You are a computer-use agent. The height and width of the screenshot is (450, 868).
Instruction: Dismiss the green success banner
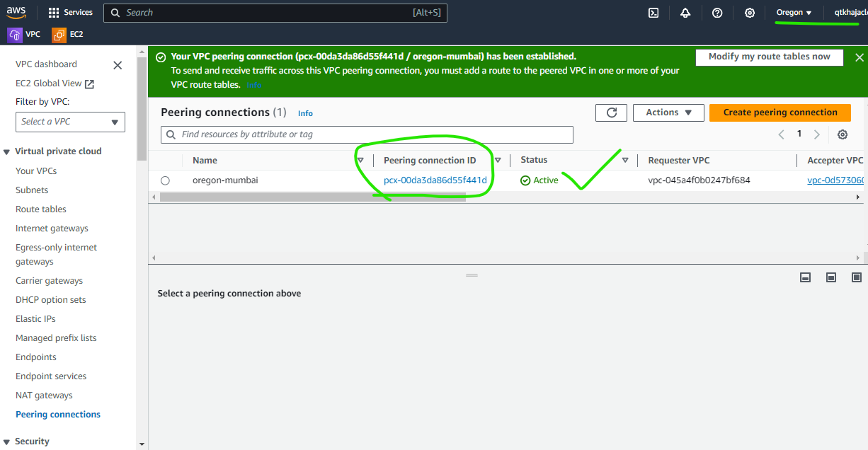tap(860, 57)
